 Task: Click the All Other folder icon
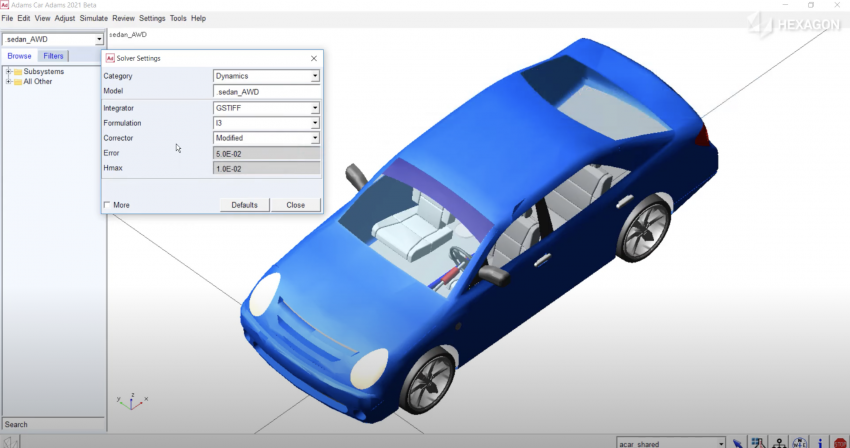click(x=18, y=82)
